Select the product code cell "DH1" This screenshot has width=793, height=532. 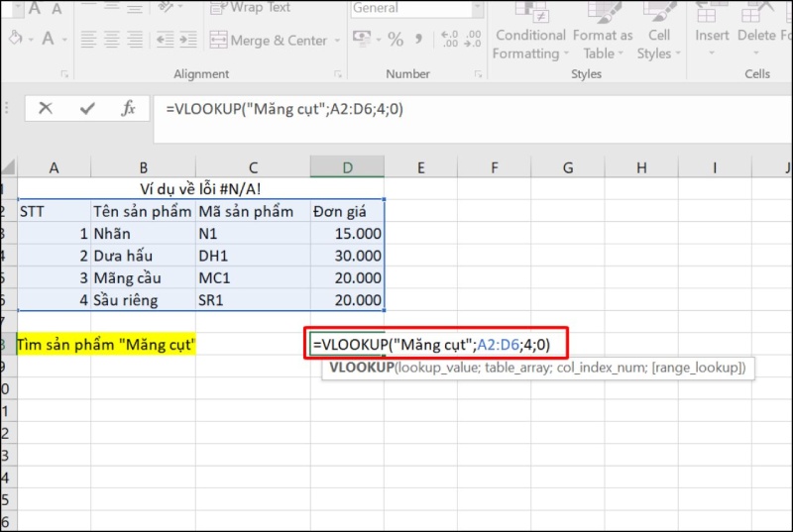[x=253, y=256]
